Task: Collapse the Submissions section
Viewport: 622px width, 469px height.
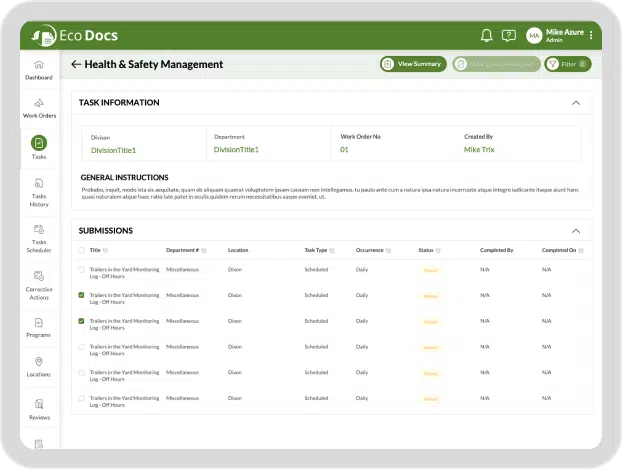Action: 575,230
